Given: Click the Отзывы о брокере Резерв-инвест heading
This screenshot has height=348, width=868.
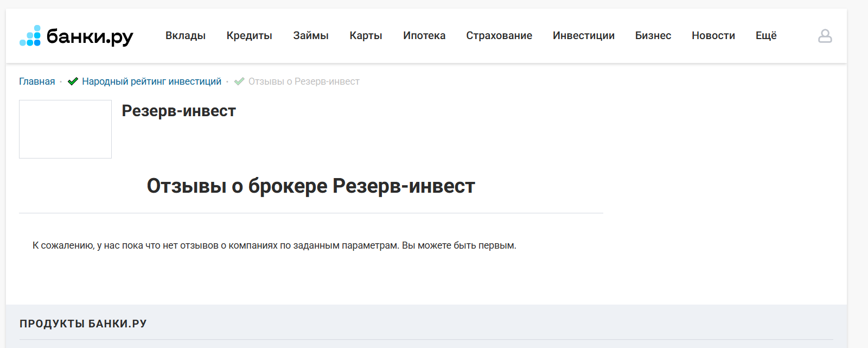Looking at the screenshot, I should pyautogui.click(x=311, y=186).
